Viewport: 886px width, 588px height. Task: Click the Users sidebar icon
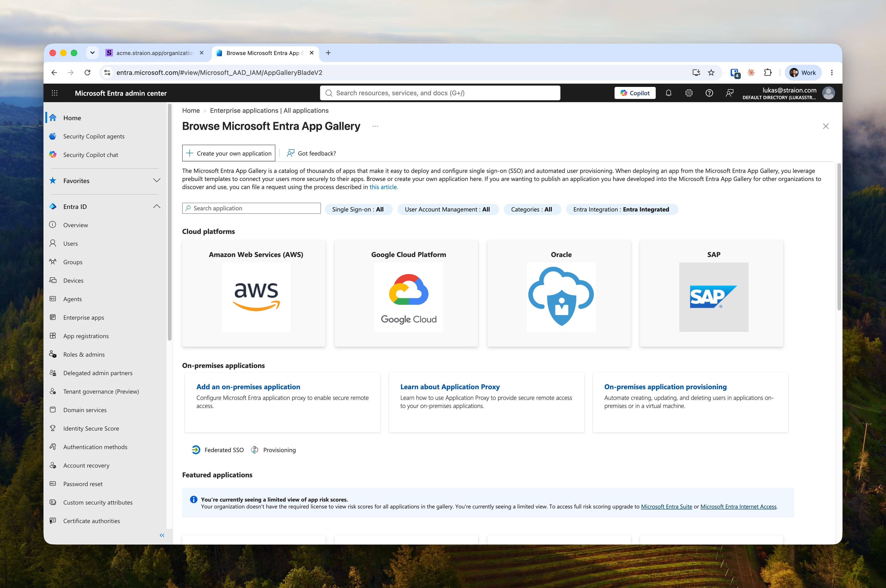pyautogui.click(x=53, y=243)
